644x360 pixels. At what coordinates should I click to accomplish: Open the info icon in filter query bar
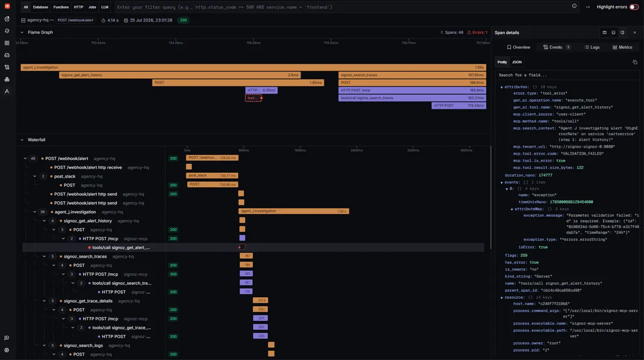pos(575,6)
